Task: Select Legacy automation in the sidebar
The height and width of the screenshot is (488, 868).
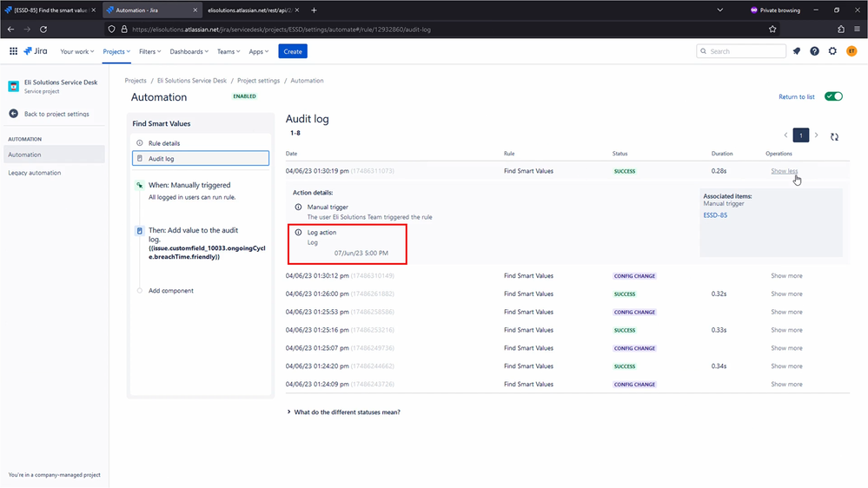Action: 34,173
